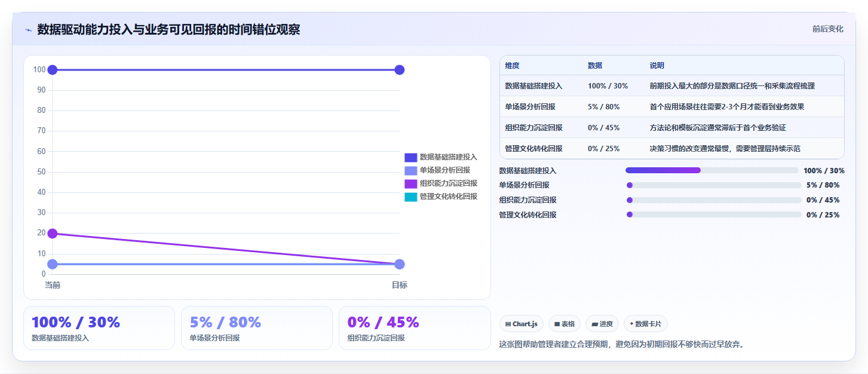868x374 pixels.
Task: Click the 单场景分析回报 legend label text
Action: [x=445, y=170]
